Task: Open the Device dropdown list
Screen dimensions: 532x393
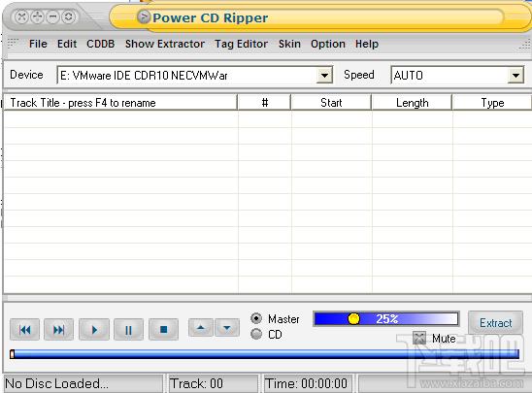Action: coord(324,76)
